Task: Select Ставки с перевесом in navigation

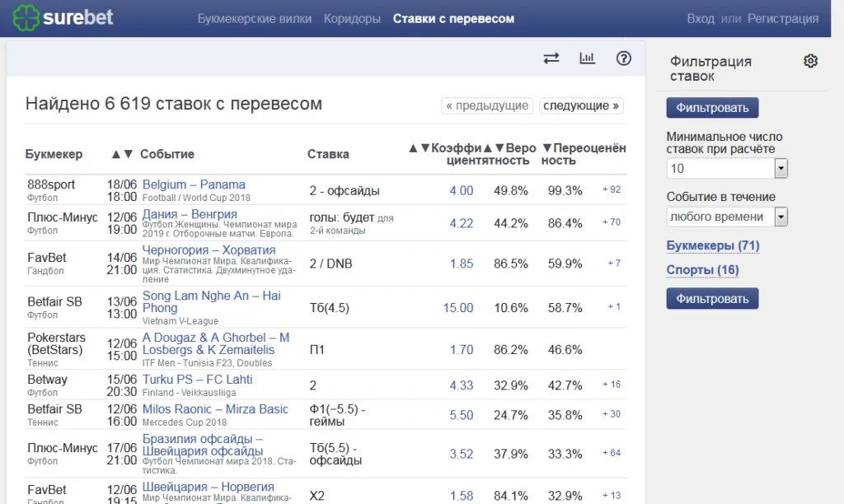Action: [453, 19]
